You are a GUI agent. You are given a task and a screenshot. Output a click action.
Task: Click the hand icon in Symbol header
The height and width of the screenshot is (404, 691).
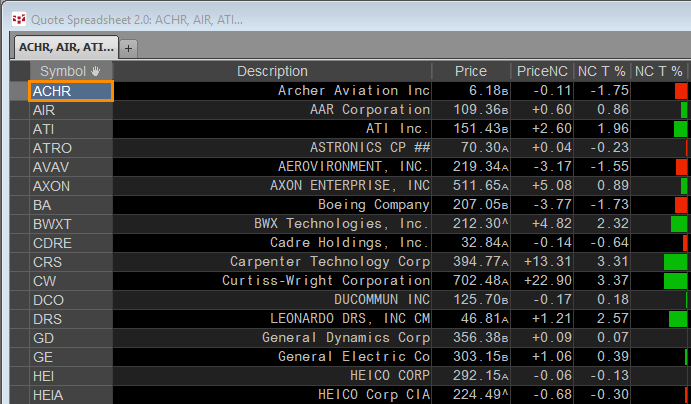[96, 71]
